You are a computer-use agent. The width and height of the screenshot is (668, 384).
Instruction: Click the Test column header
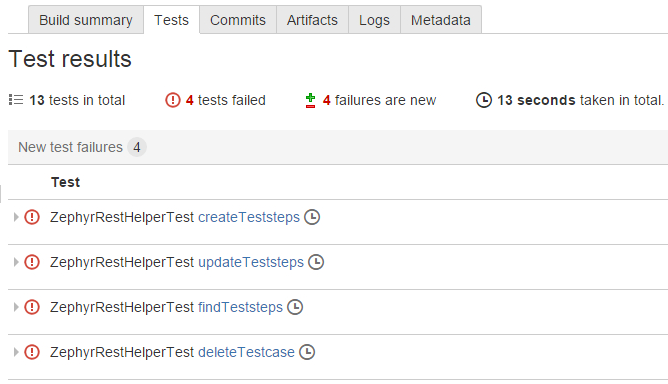coord(65,182)
